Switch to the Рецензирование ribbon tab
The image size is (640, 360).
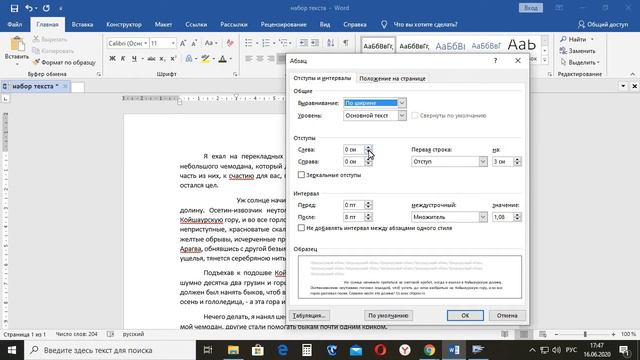284,24
